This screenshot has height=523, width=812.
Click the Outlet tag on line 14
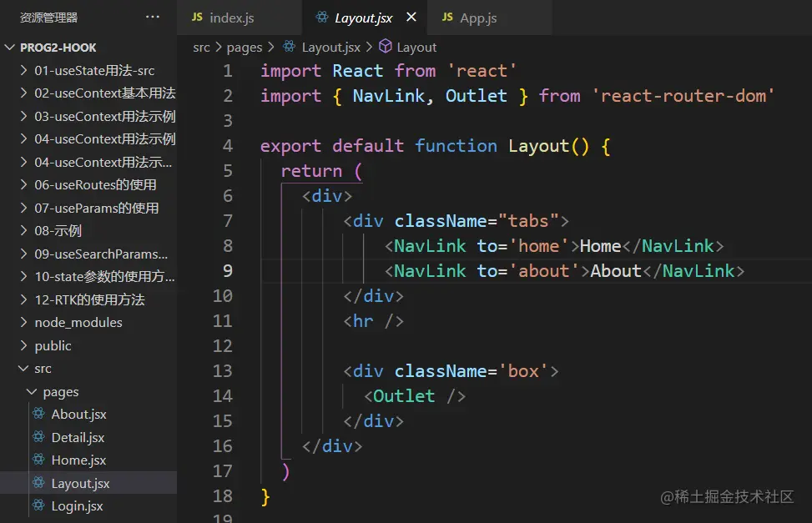[404, 396]
